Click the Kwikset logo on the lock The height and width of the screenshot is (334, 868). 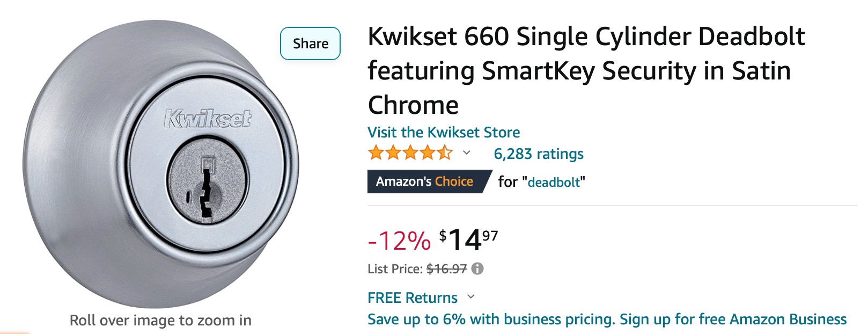coord(207,119)
